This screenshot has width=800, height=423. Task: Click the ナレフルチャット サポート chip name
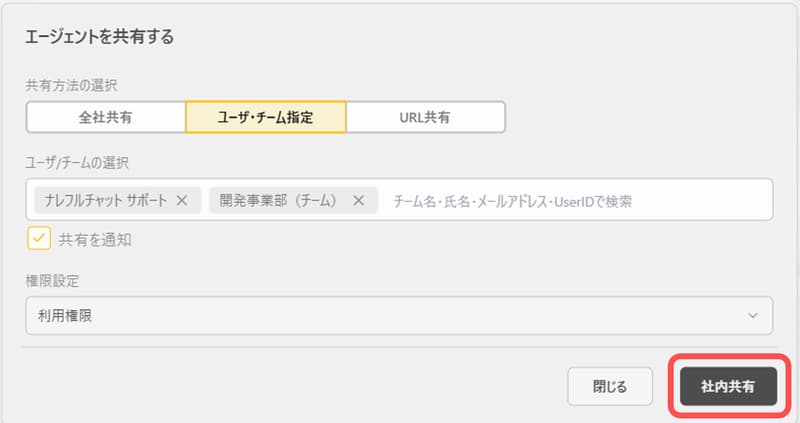[x=105, y=200]
